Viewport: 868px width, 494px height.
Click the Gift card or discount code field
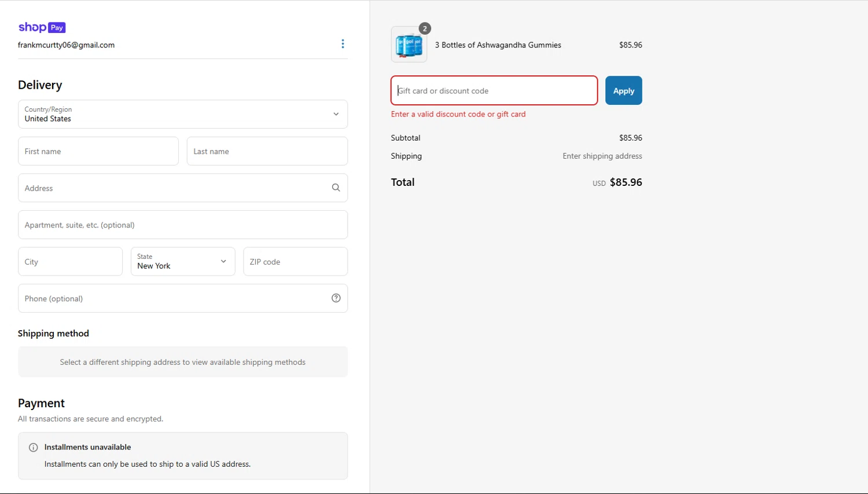pyautogui.click(x=494, y=90)
